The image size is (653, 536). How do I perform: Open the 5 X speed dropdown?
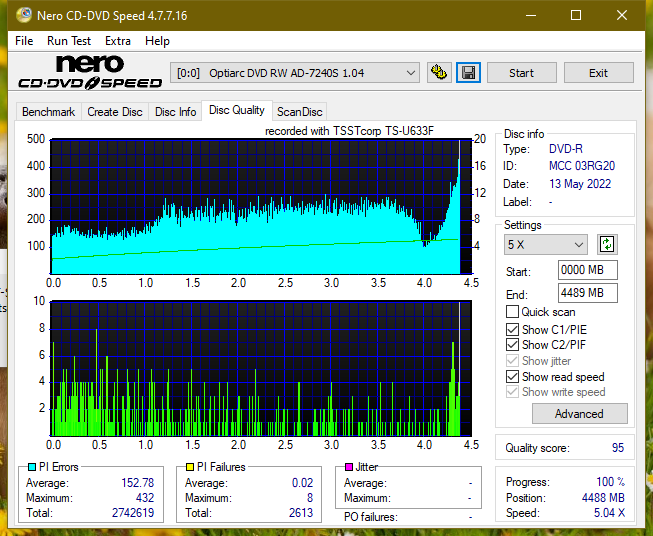click(x=546, y=244)
